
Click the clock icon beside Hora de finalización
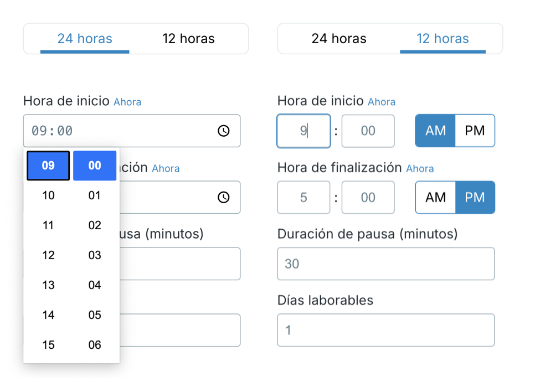click(x=224, y=197)
